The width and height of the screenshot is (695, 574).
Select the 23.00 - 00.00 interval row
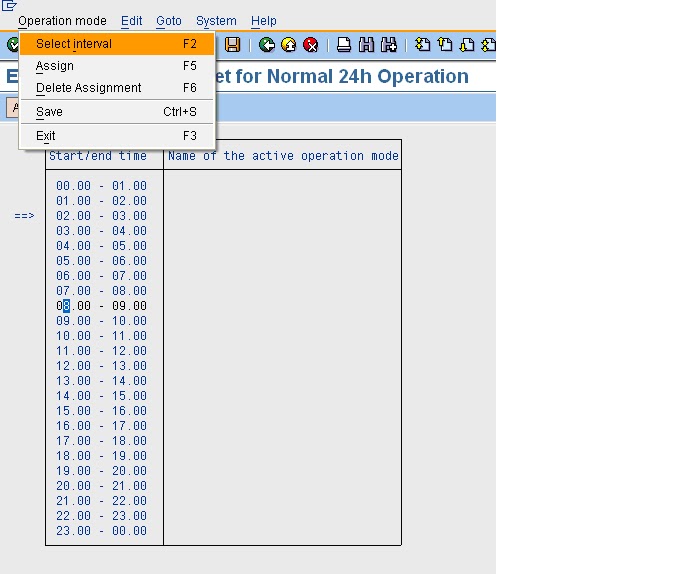(102, 531)
